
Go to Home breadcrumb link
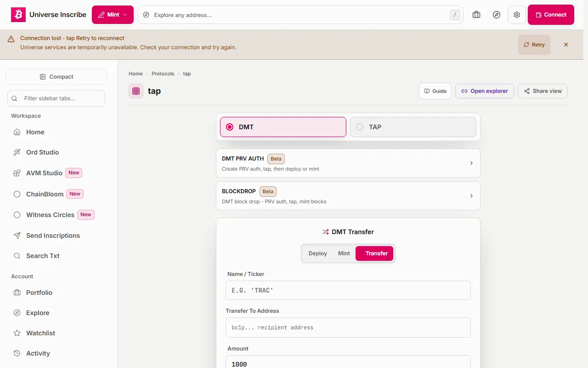tap(136, 74)
